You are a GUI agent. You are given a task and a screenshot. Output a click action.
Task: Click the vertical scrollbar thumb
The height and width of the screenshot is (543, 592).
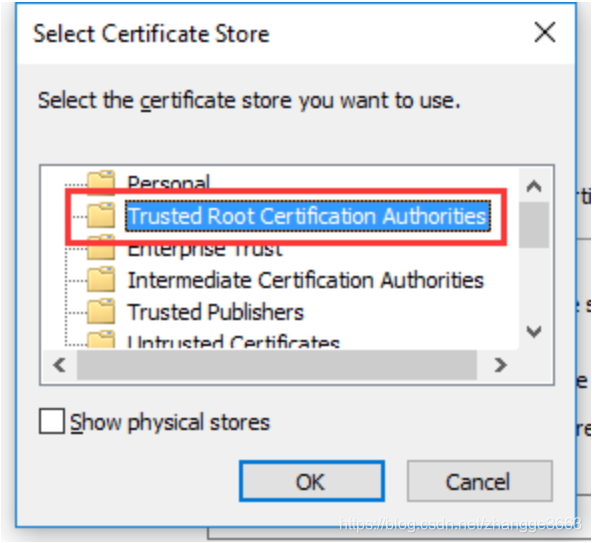tap(534, 225)
